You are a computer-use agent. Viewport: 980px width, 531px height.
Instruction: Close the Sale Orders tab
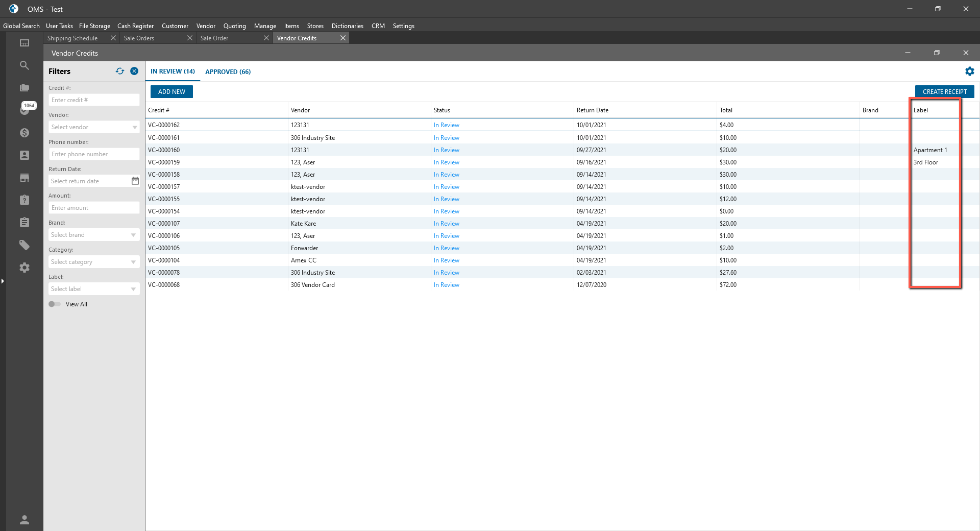pyautogui.click(x=190, y=38)
